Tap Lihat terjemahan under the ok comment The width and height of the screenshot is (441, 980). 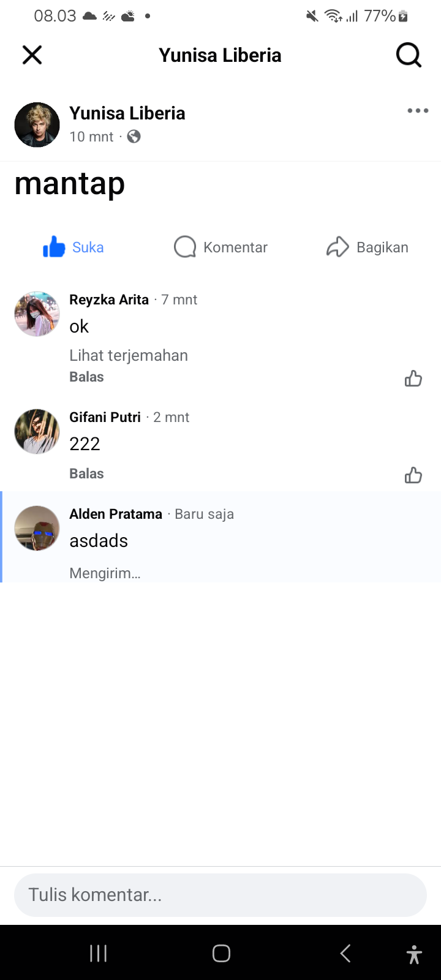click(x=129, y=355)
